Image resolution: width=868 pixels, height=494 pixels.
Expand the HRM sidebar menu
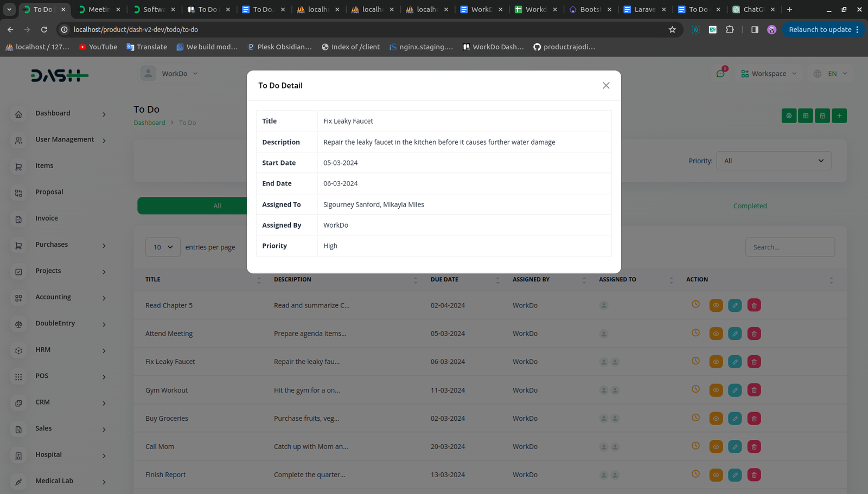point(60,350)
